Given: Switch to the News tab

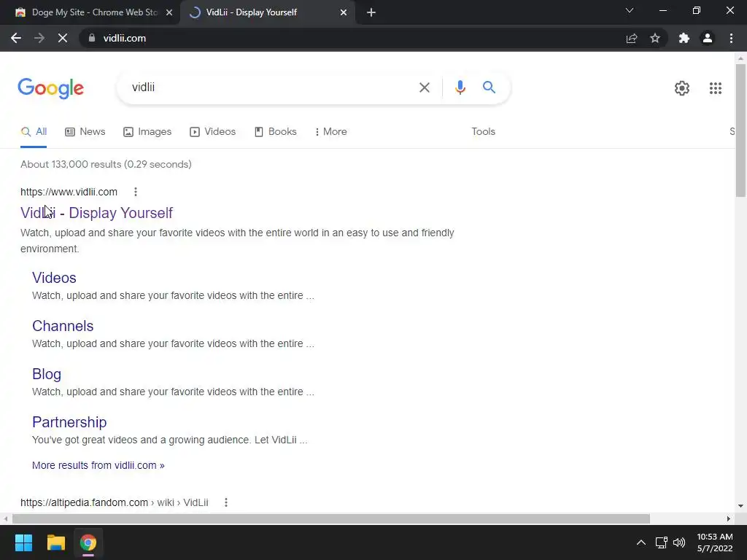Looking at the screenshot, I should coord(85,131).
